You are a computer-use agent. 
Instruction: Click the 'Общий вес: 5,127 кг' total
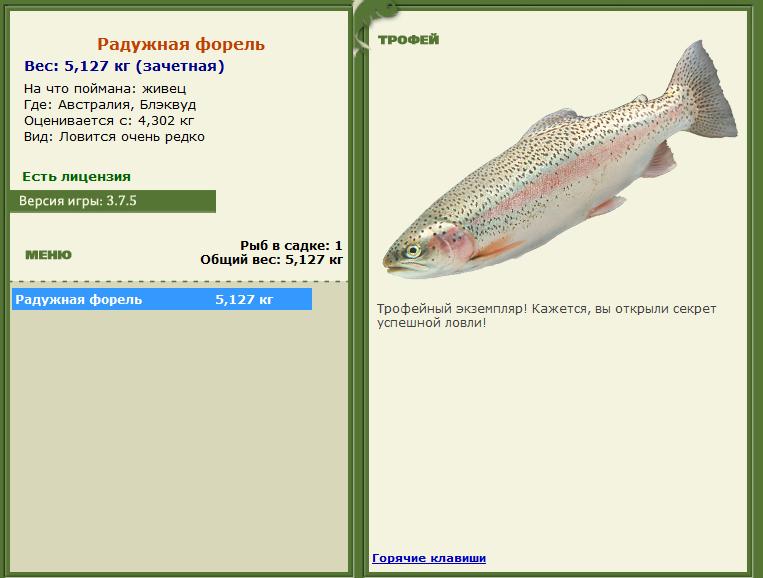pos(272,259)
